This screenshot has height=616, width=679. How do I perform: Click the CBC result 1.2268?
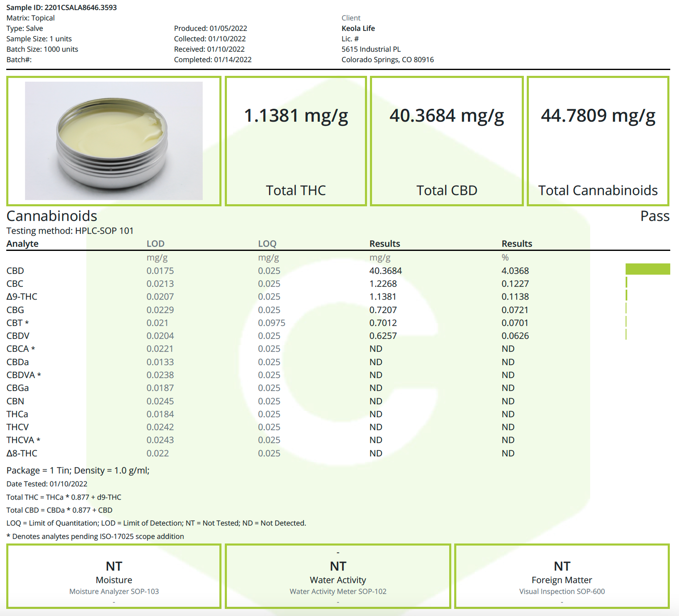click(x=383, y=284)
